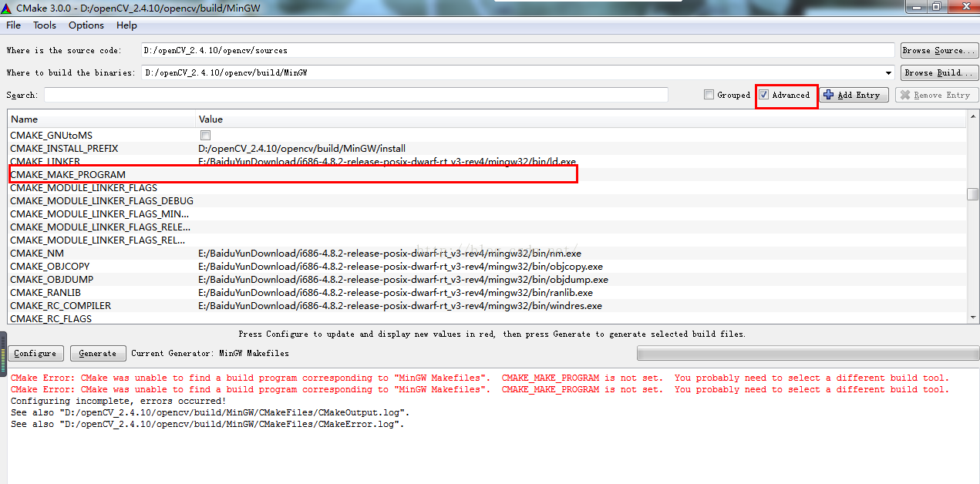
Task: Select the CMAKE_MODULE_LINKER_FLAGS_REL... row
Action: (x=487, y=240)
